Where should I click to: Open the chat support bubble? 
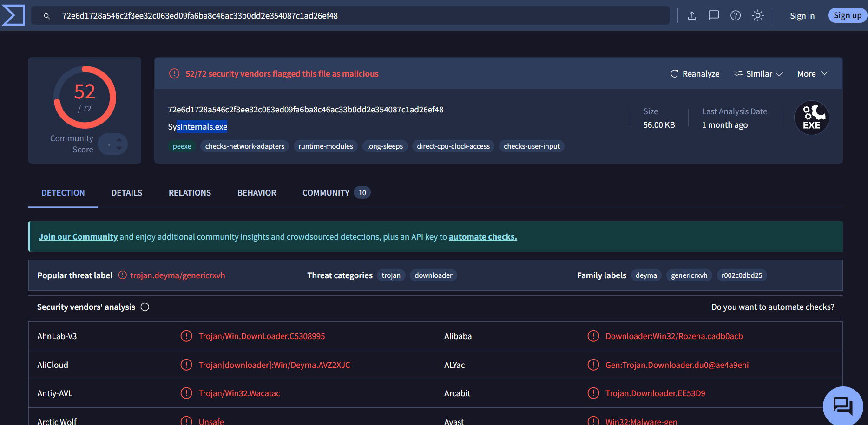coord(843,406)
